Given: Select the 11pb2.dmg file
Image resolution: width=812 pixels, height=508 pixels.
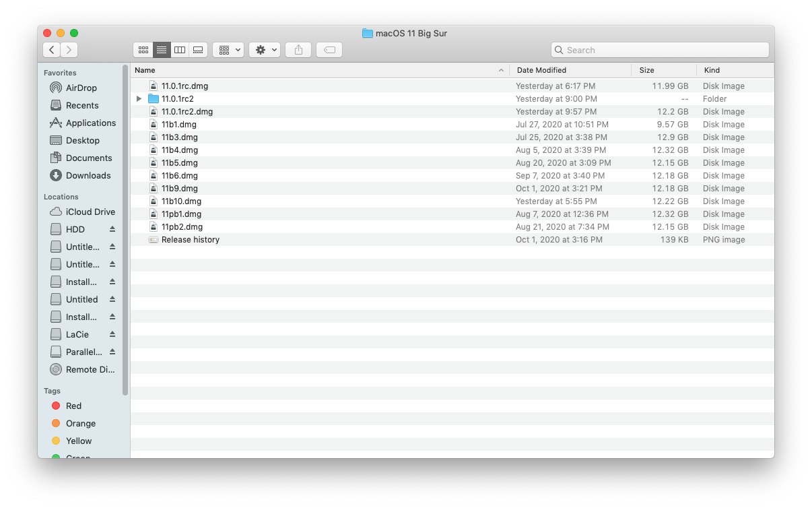Looking at the screenshot, I should tap(452, 227).
